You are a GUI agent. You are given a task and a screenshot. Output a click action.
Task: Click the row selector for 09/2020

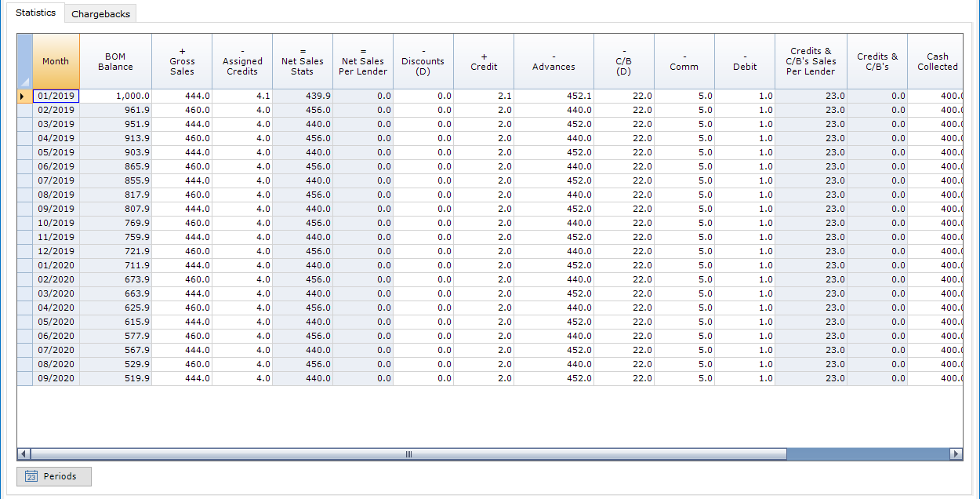pos(24,378)
